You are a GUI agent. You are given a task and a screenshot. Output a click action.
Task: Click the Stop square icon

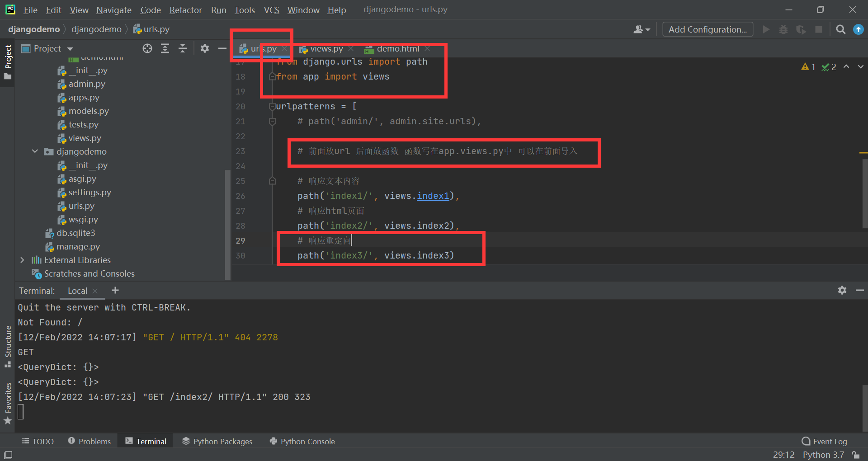819,29
